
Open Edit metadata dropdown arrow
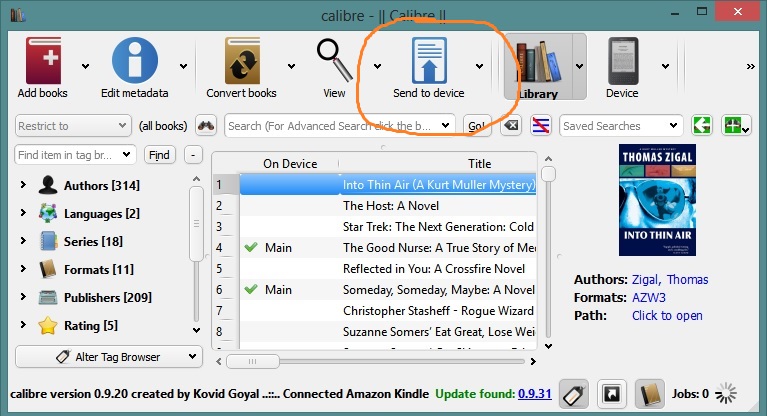183,66
